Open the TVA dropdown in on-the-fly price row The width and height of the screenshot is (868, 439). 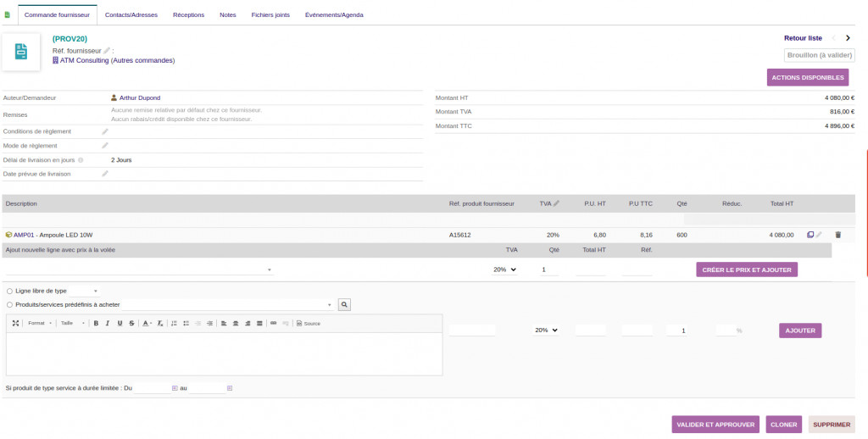click(504, 270)
